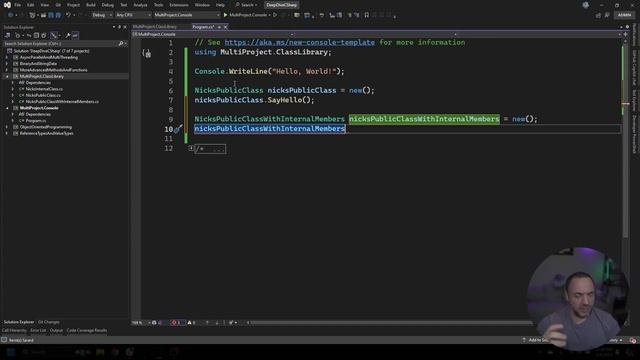Open the Edit menu
Screen dimensions: 640x360
pyautogui.click(x=31, y=5)
